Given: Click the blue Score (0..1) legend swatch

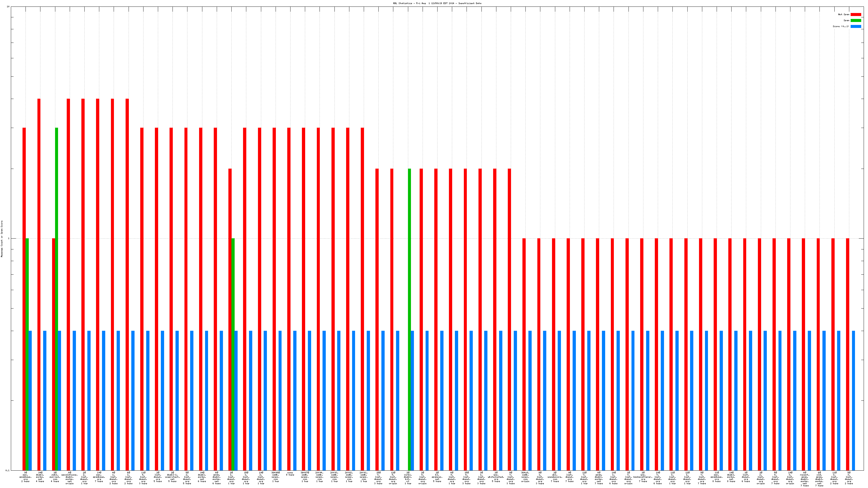Looking at the screenshot, I should point(856,26).
